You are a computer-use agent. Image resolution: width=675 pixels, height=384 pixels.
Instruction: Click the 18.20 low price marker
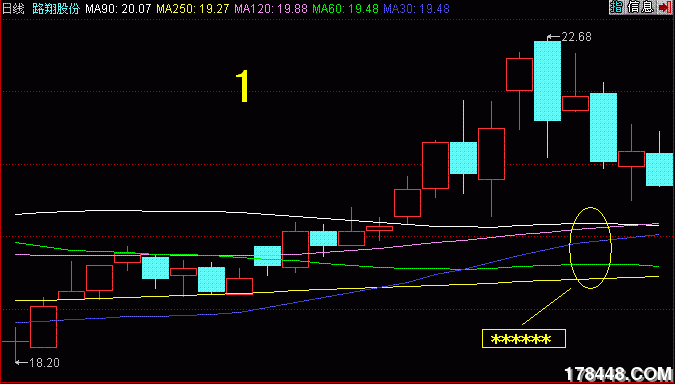click(44, 362)
